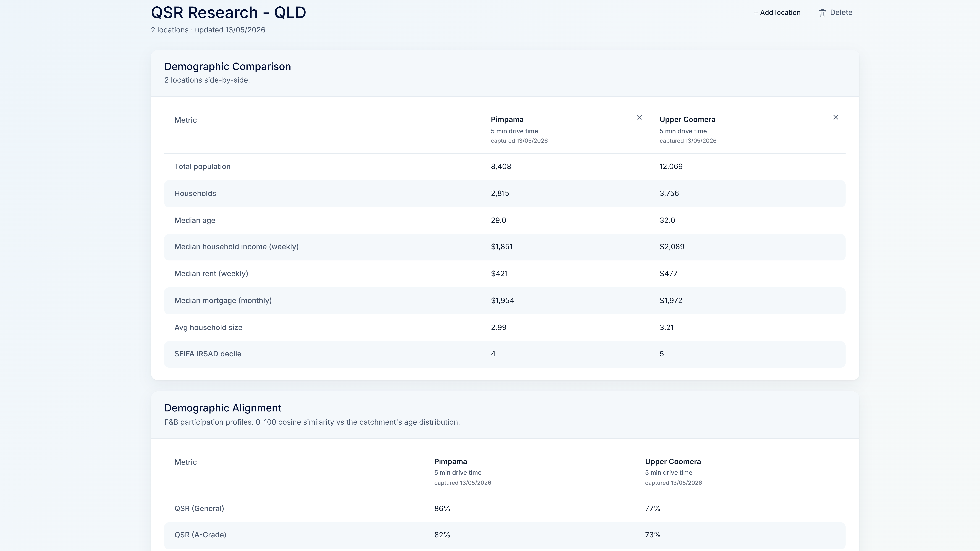The width and height of the screenshot is (980, 551).
Task: Click the Households row label
Action: [x=195, y=194]
